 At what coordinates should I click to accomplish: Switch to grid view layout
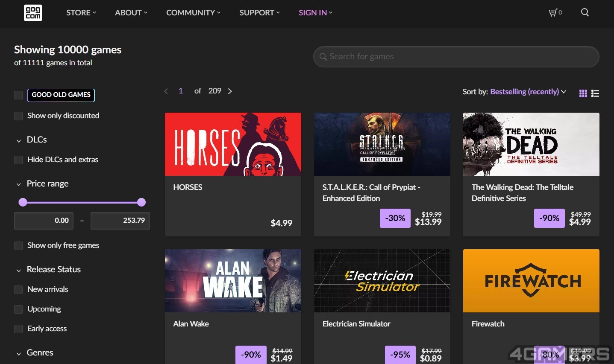coord(583,93)
